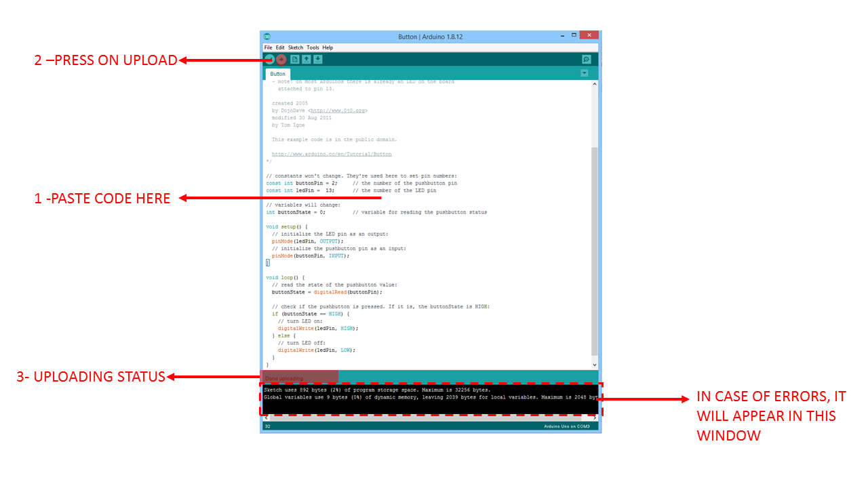Click the 'Global variables use 9 bytes' console line
Image resolution: width=868 pixels, height=488 pixels.
431,397
